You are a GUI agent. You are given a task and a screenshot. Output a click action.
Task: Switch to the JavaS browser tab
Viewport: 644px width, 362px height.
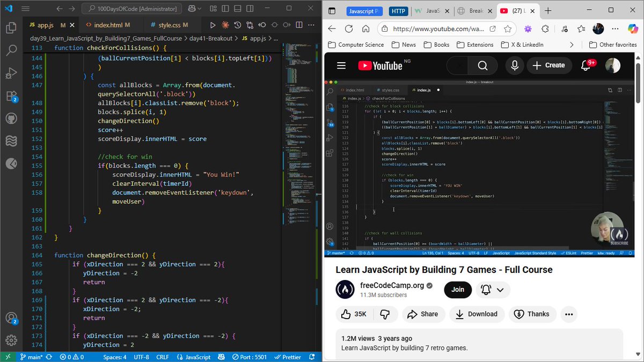(433, 11)
